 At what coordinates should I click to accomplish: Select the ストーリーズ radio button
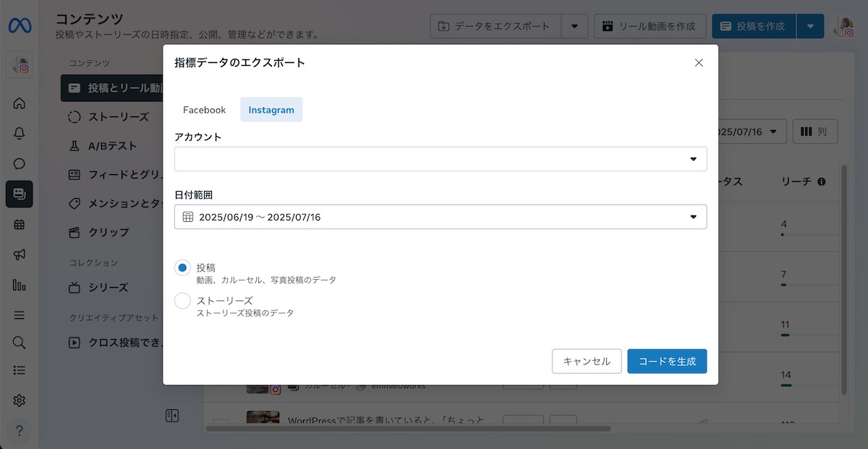pyautogui.click(x=182, y=301)
